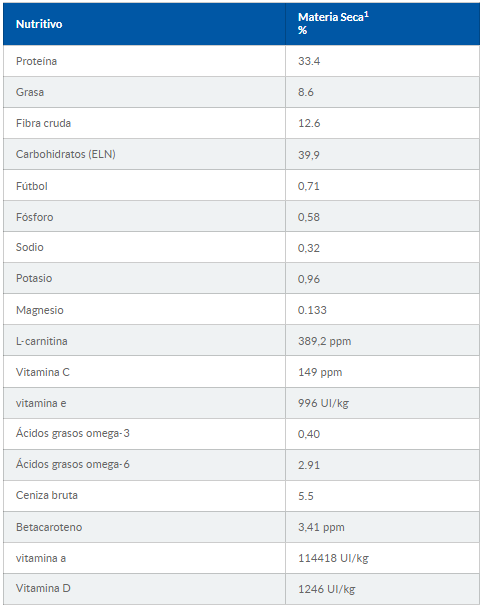
Task: Click the Sodio row label
Action: 29,247
